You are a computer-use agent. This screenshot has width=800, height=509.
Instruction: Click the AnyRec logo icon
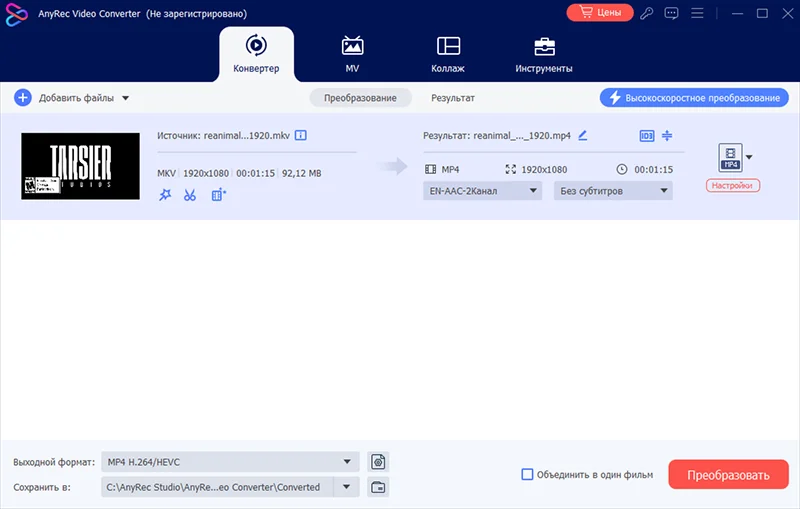(16, 14)
